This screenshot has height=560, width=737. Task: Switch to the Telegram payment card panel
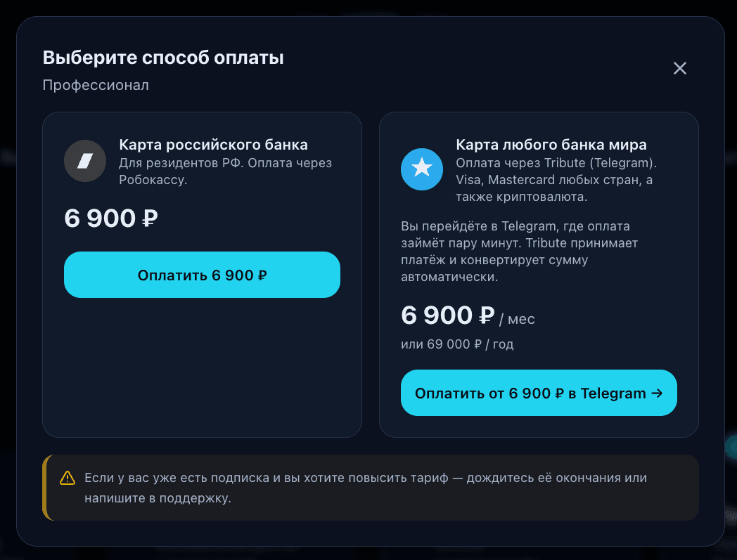pyautogui.click(x=539, y=273)
